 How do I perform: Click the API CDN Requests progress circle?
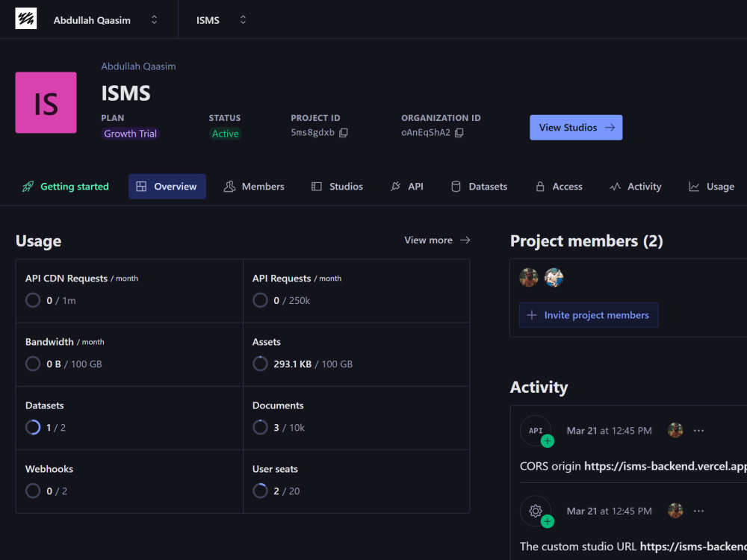pos(33,300)
